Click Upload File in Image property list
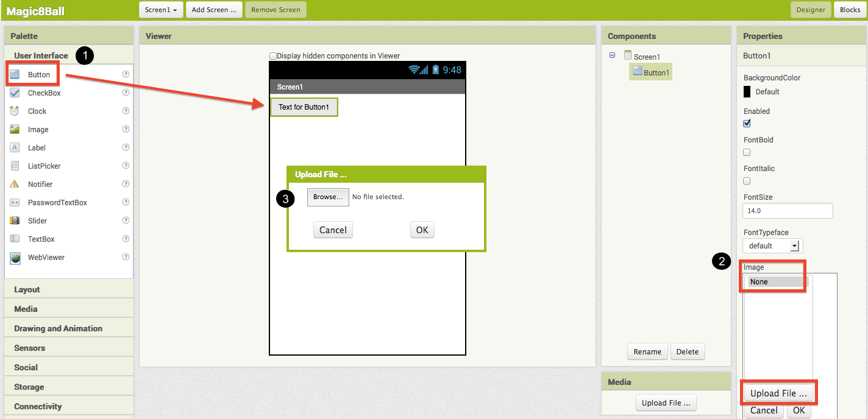Viewport: 868px width, 419px height. [778, 393]
